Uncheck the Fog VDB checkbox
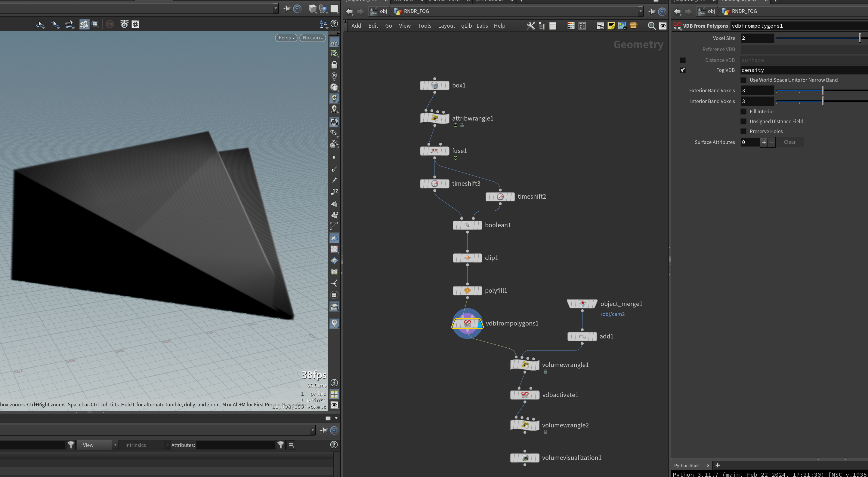This screenshot has height=477, width=868. click(683, 70)
